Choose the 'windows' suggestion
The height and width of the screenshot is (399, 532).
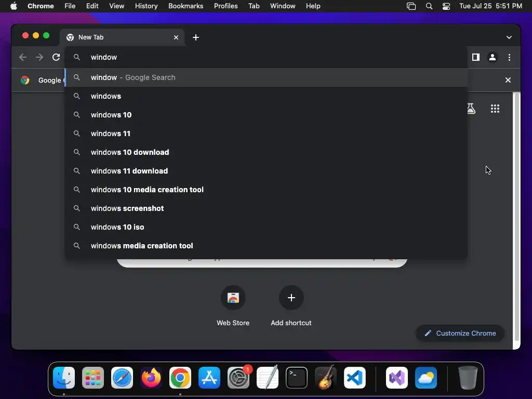click(x=266, y=96)
